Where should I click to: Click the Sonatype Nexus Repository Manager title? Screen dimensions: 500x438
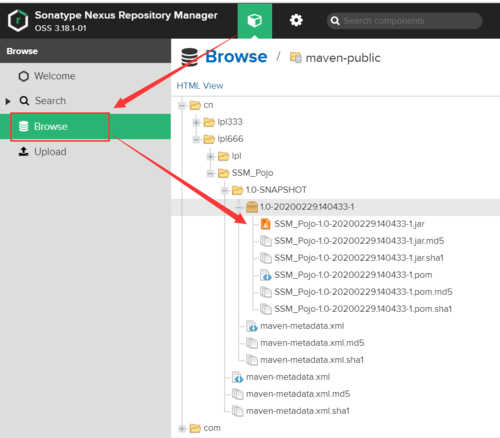point(126,15)
